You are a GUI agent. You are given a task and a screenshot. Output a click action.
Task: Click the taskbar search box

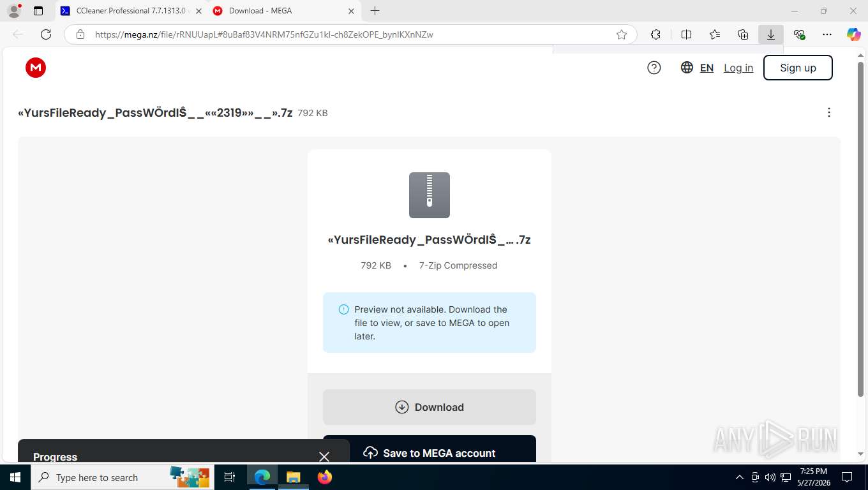tap(123, 477)
